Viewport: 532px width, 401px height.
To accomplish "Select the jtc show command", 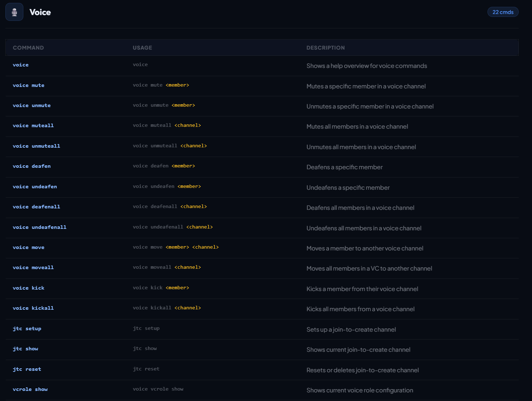I will (x=26, y=349).
